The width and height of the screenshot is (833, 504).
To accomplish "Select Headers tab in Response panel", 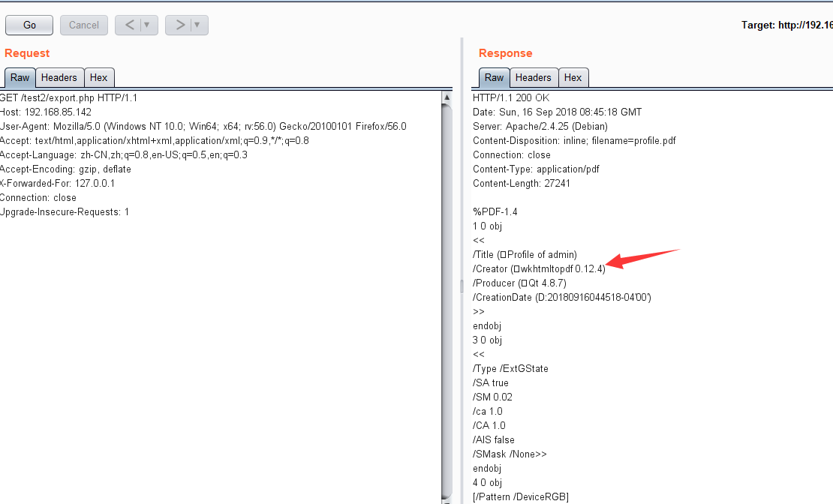I will (x=534, y=77).
